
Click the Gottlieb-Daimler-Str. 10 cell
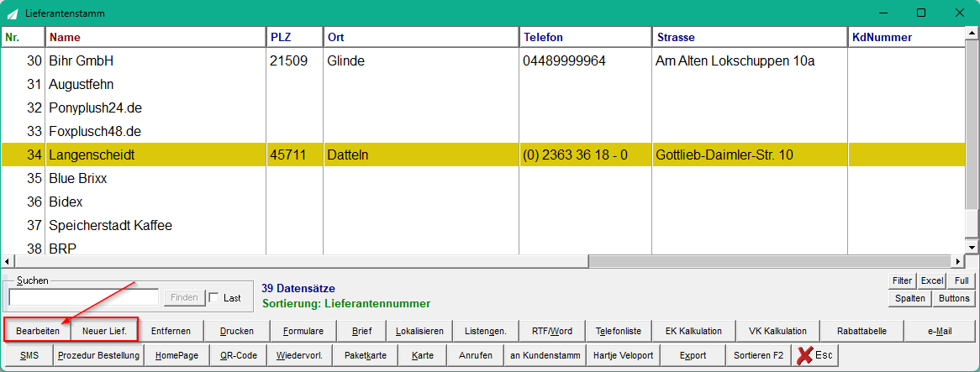point(750,155)
